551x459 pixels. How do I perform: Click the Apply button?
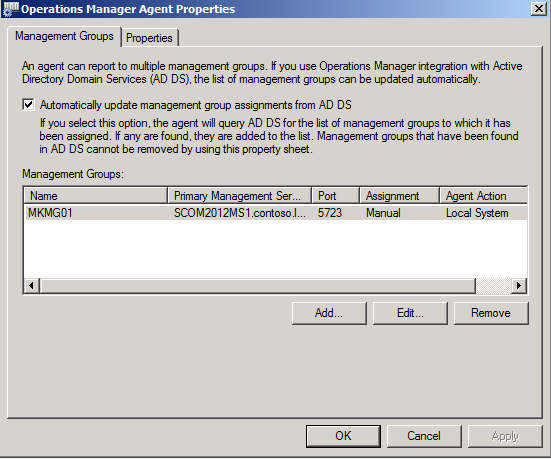click(505, 436)
